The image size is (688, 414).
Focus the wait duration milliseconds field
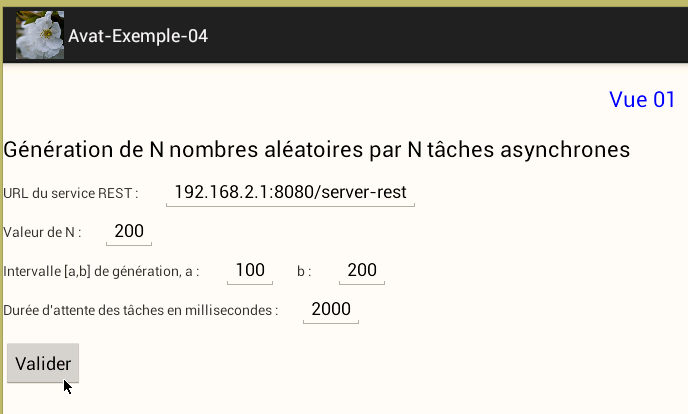[331, 309]
